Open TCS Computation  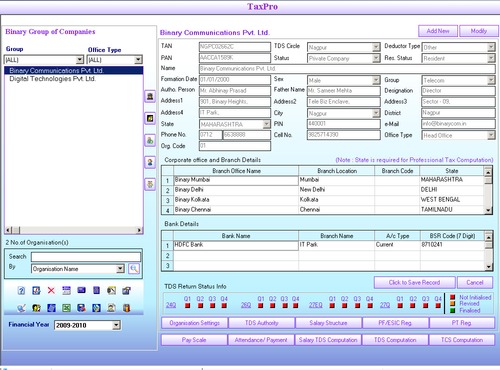[x=462, y=340]
